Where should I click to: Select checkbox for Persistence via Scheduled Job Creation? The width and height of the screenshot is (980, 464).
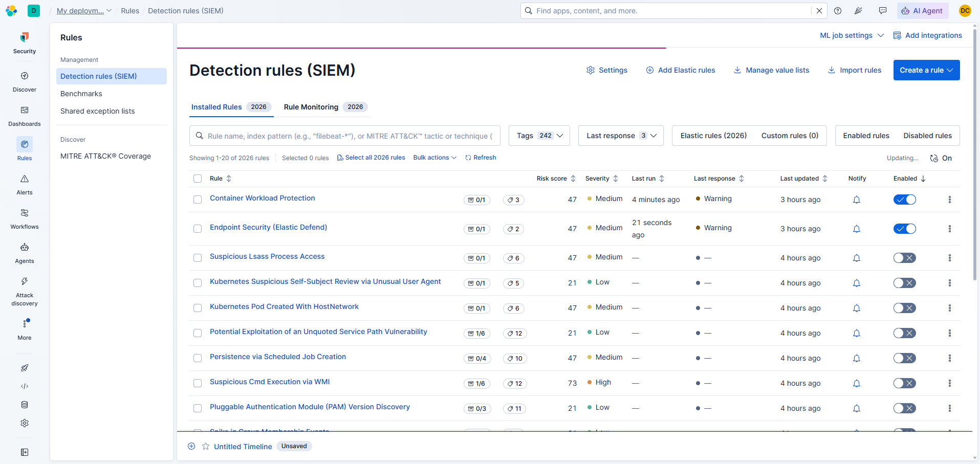coord(198,358)
